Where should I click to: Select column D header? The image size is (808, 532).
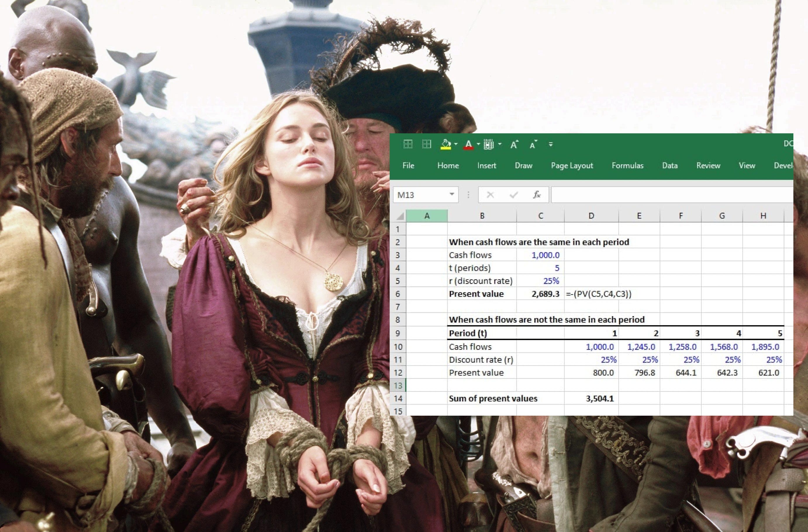coord(591,216)
